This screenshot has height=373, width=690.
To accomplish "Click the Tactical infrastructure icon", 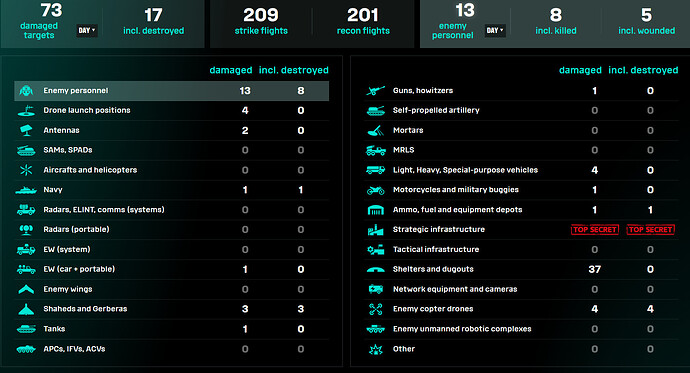I will point(375,249).
